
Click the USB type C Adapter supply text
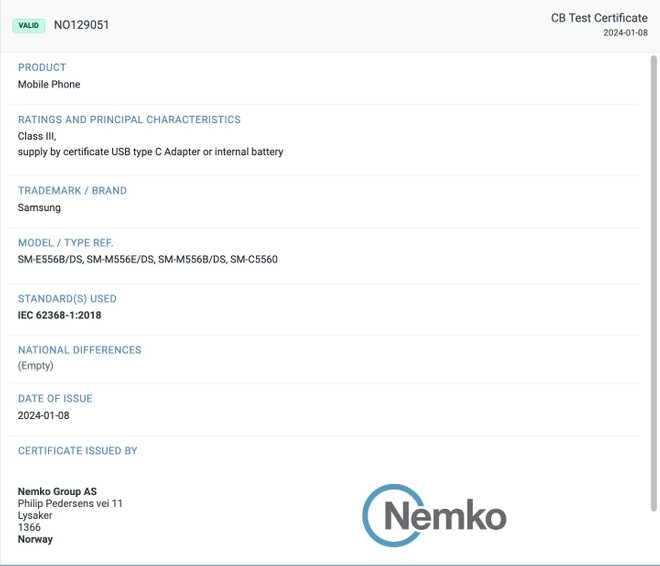pos(150,152)
